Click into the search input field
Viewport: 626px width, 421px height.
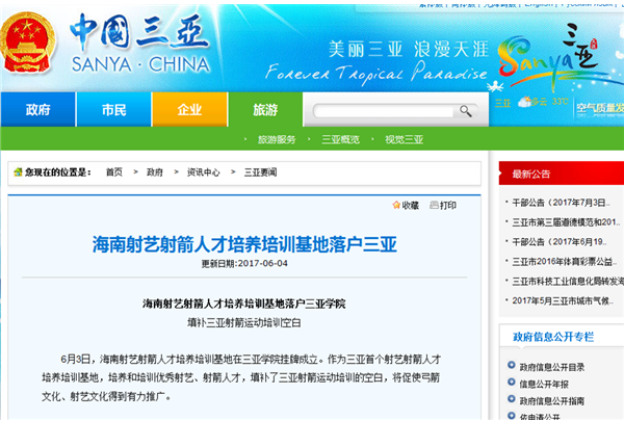[x=384, y=111]
